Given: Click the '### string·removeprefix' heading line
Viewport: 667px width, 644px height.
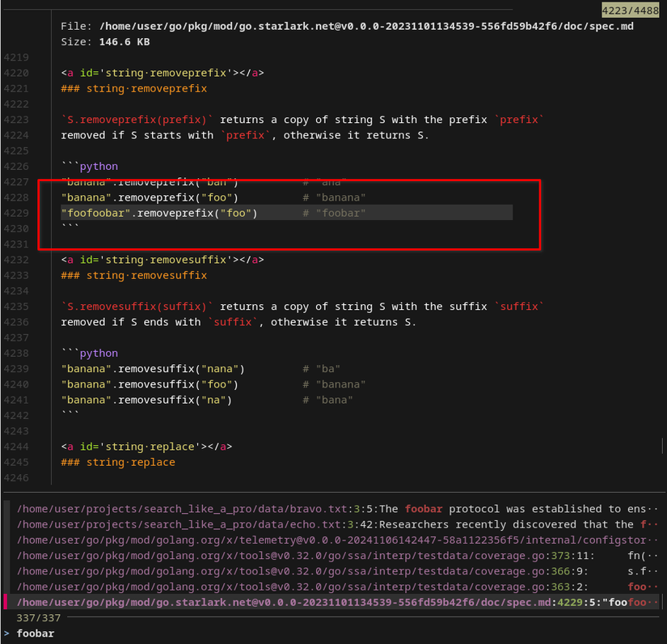Looking at the screenshot, I should click(x=134, y=88).
